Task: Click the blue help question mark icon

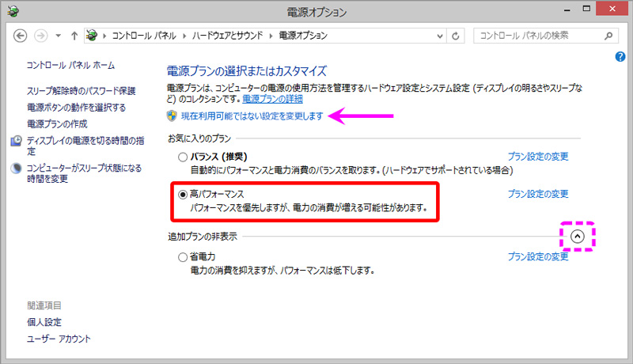Action: click(x=620, y=57)
